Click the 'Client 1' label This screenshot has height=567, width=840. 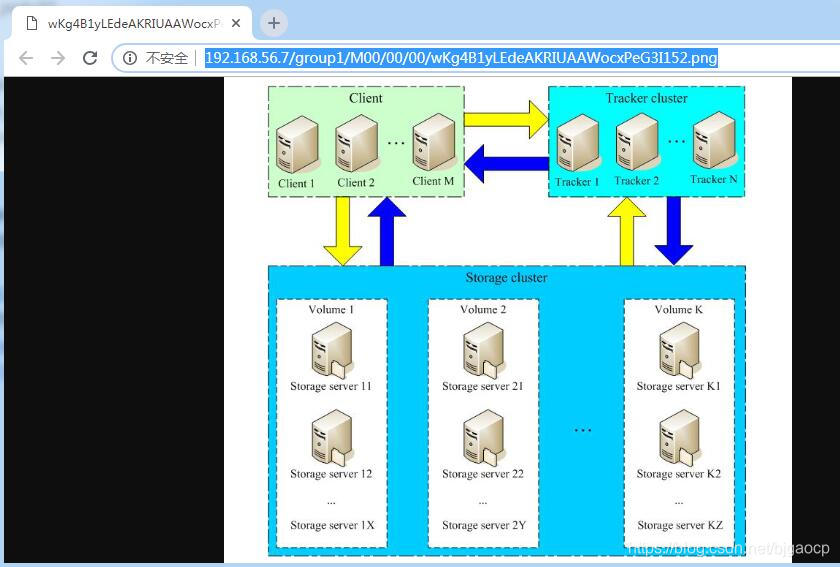[296, 183]
